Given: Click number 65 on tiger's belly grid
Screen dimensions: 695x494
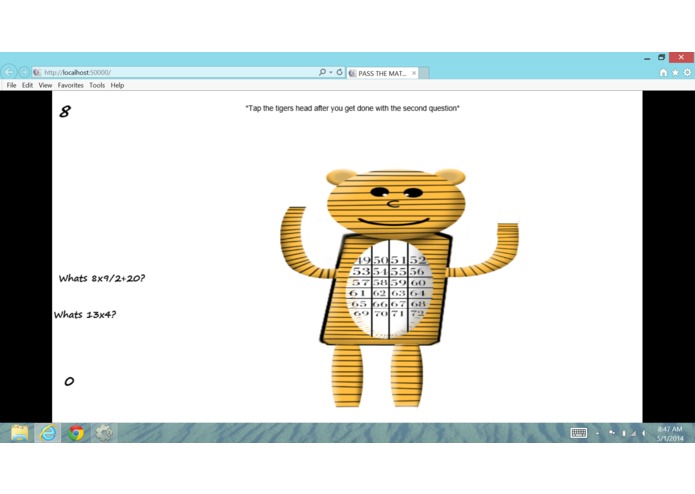Looking at the screenshot, I should point(359,304).
